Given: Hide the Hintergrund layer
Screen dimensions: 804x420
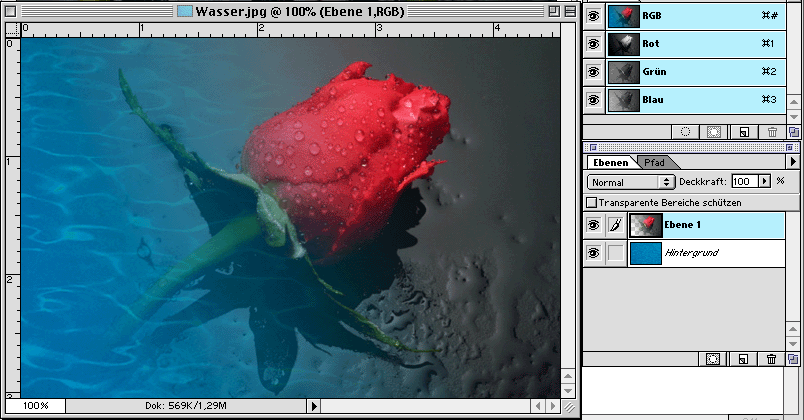Looking at the screenshot, I should (594, 253).
